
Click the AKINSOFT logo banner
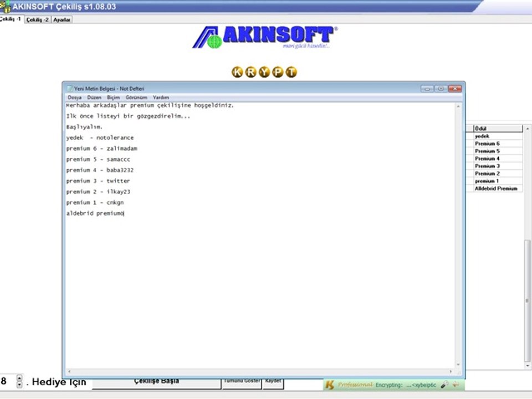point(265,37)
